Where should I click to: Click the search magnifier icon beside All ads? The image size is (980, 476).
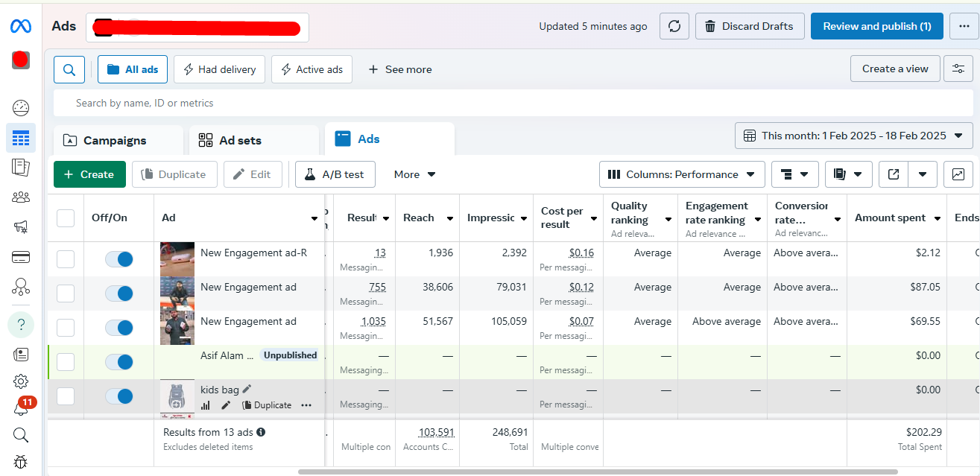click(69, 69)
